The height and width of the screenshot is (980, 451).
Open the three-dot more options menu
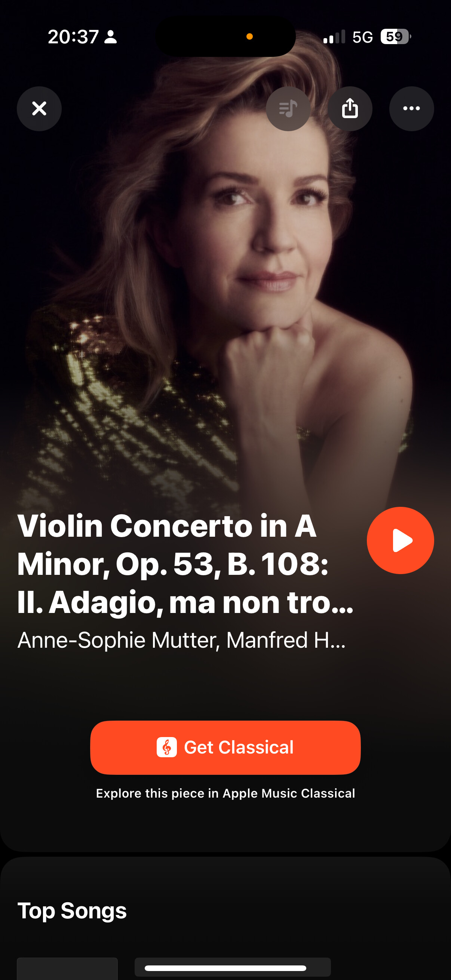(411, 109)
